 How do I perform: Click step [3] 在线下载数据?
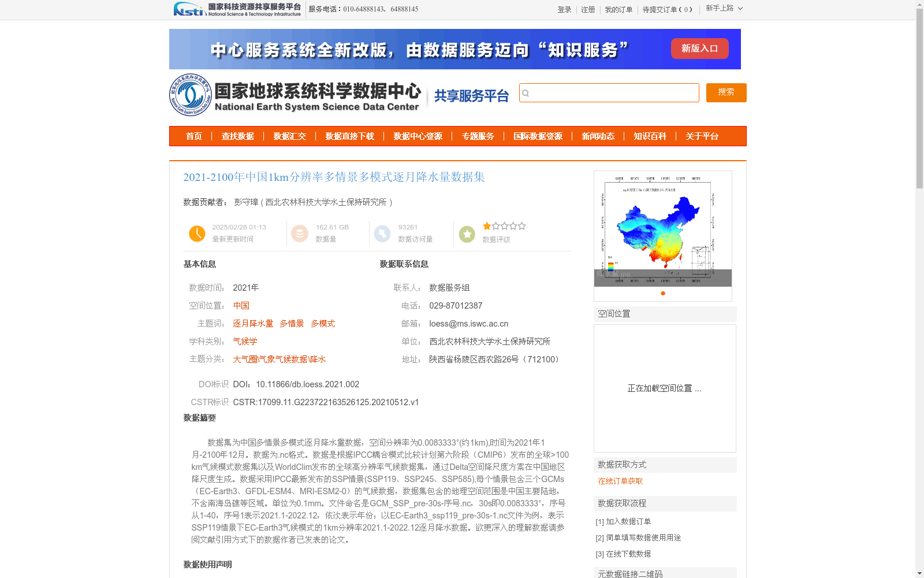pyautogui.click(x=623, y=554)
